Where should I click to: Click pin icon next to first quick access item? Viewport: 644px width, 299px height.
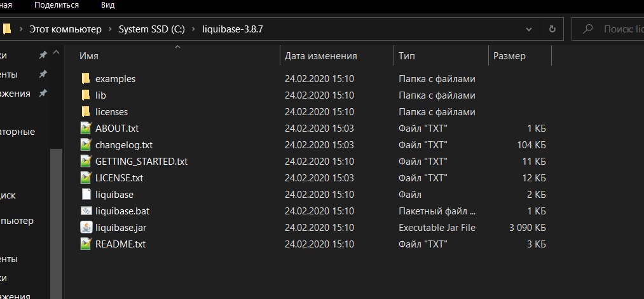coord(43,55)
